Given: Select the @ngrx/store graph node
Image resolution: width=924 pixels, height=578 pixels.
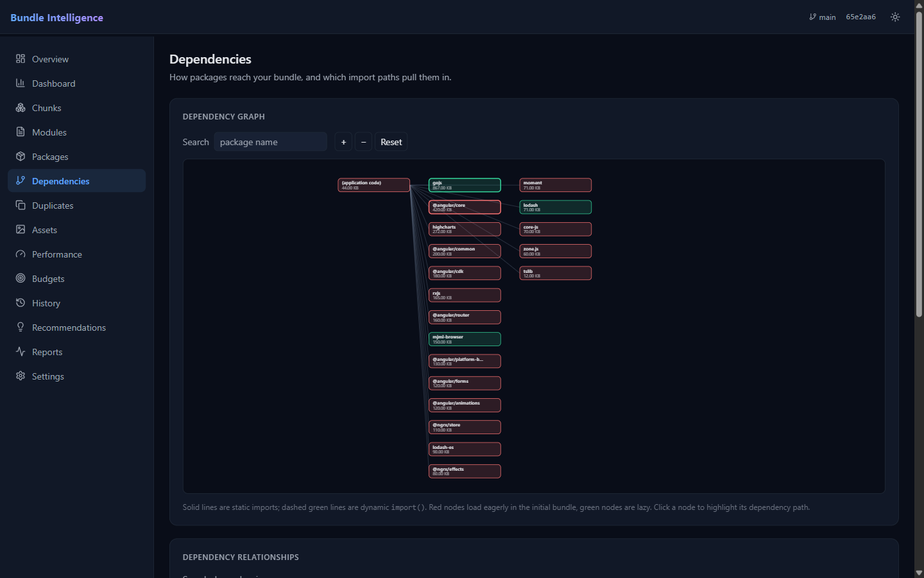Looking at the screenshot, I should point(465,427).
